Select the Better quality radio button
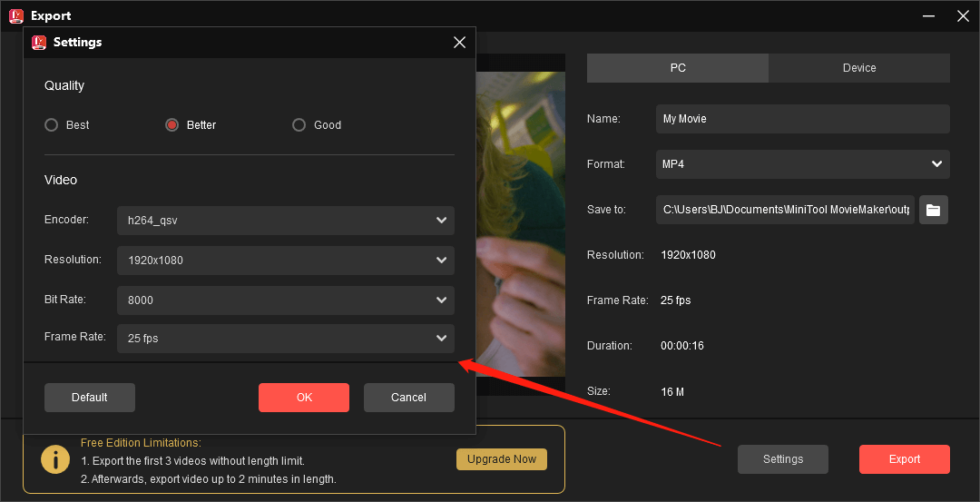Screen dimensions: 980x502 click(171, 125)
